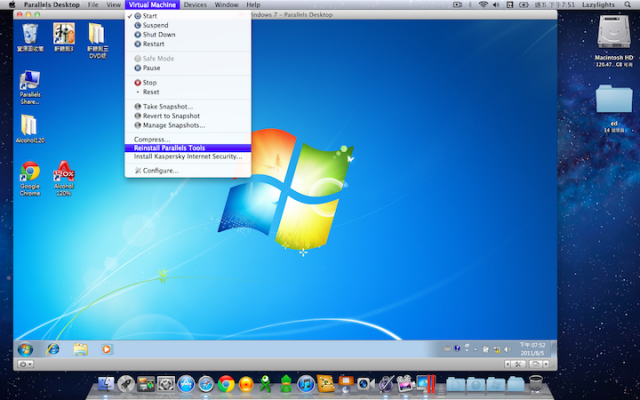This screenshot has height=400, width=640.
Task: Open Configure... from Virtual Machine menu
Action: click(188, 171)
